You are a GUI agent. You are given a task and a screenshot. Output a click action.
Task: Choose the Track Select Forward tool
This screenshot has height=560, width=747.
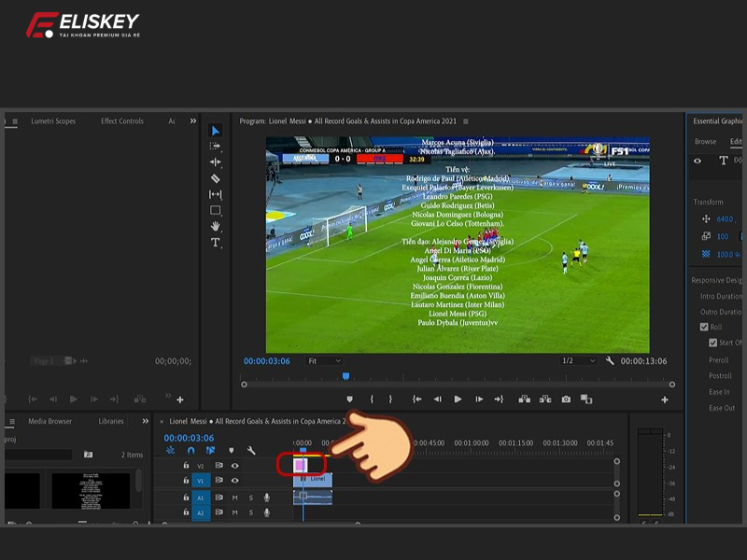click(x=215, y=146)
